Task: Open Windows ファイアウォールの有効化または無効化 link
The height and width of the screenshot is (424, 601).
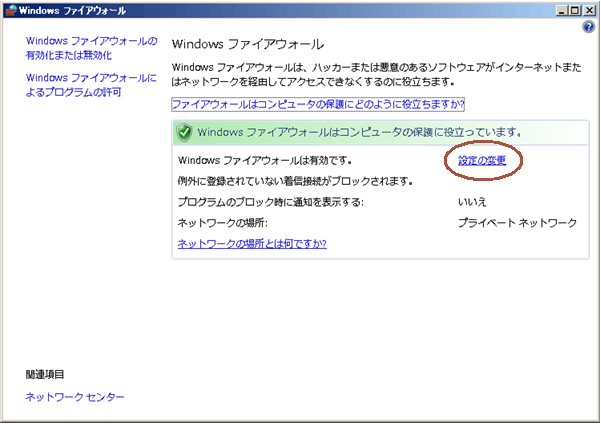Action: point(91,48)
